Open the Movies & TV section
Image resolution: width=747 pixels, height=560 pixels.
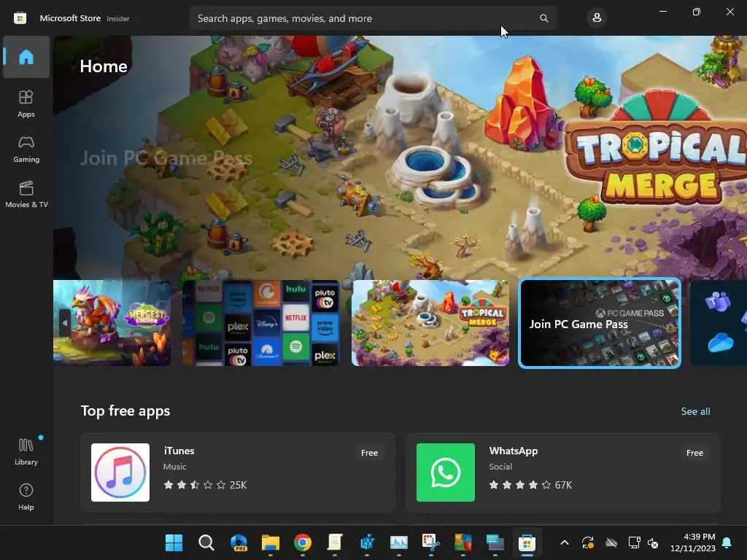(x=26, y=194)
